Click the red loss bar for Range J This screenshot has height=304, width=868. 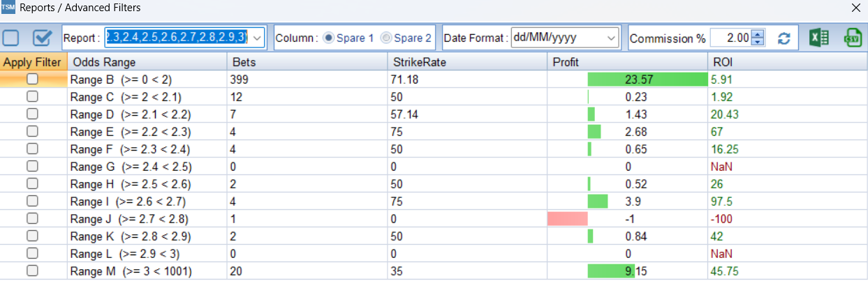point(568,219)
